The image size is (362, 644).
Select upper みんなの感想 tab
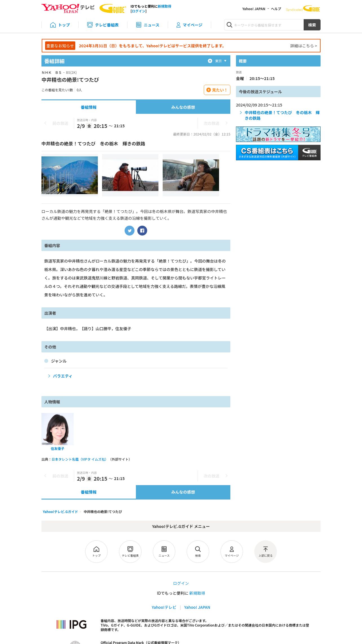pyautogui.click(x=183, y=107)
